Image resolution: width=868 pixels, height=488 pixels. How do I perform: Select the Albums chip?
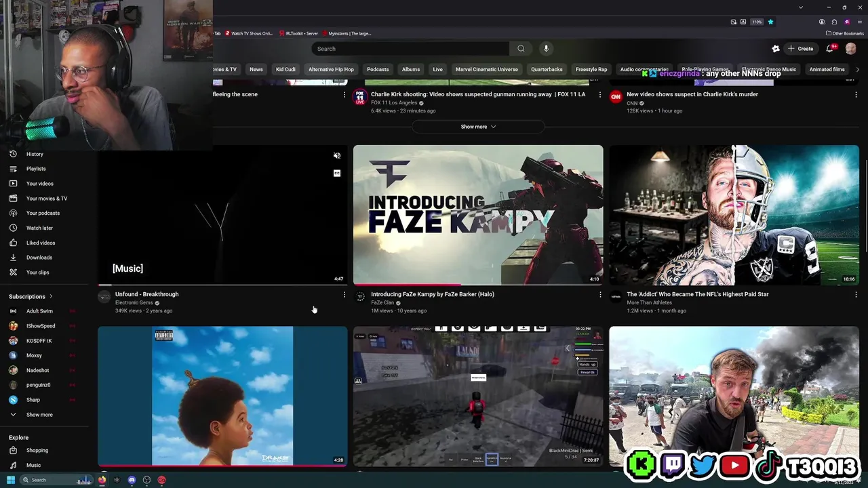[411, 69]
